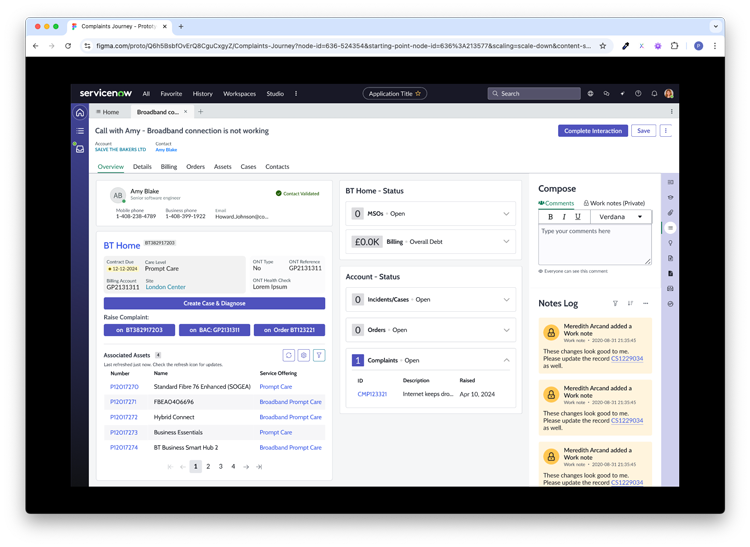This screenshot has height=547, width=750.
Task: Open Associated Assets settings gear
Action: point(304,355)
